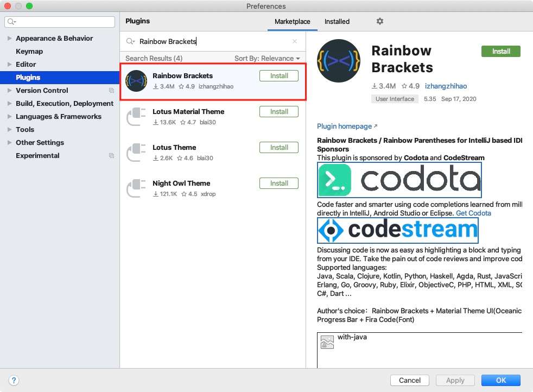
Task: Select the Lotus Theme result name
Action: coord(174,148)
